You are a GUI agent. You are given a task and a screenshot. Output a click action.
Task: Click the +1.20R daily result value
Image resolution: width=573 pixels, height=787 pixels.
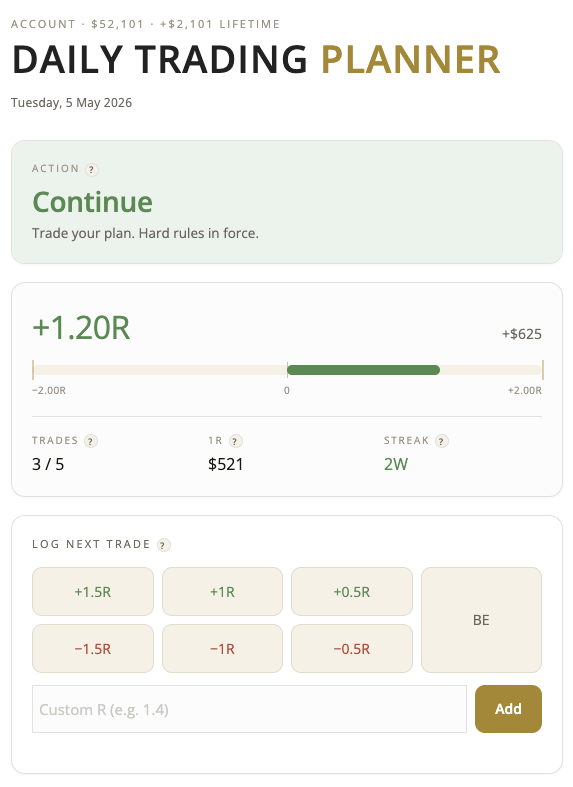coord(81,328)
